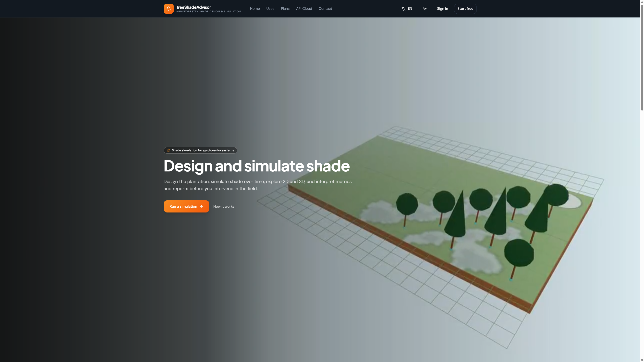Open the Uses menu item
This screenshot has height=362, width=644.
point(270,9)
